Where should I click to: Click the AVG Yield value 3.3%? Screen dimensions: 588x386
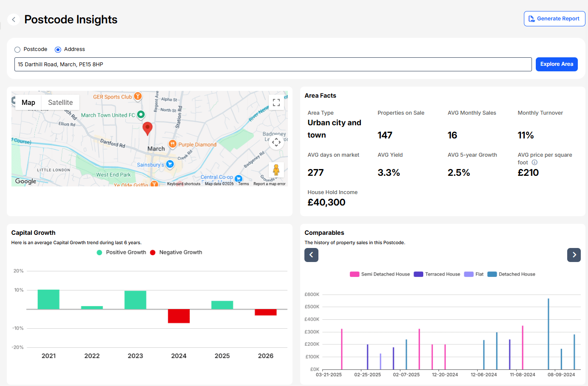coord(389,172)
